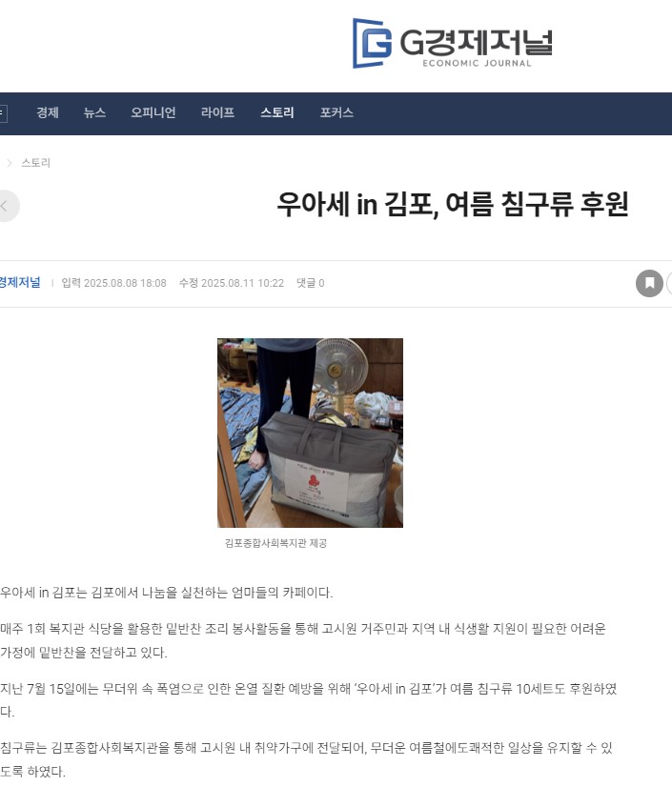View the 댓글 0 comments link
Viewport: 672px width, 787px height.
(x=311, y=283)
